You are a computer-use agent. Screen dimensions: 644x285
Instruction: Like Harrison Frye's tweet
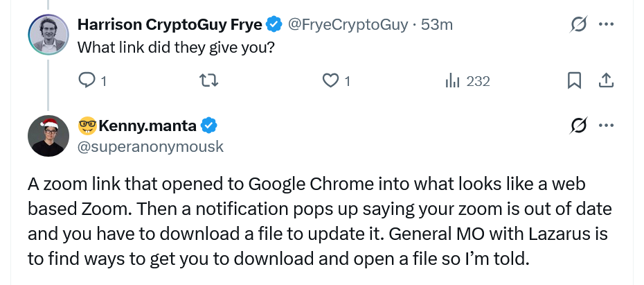click(x=330, y=81)
